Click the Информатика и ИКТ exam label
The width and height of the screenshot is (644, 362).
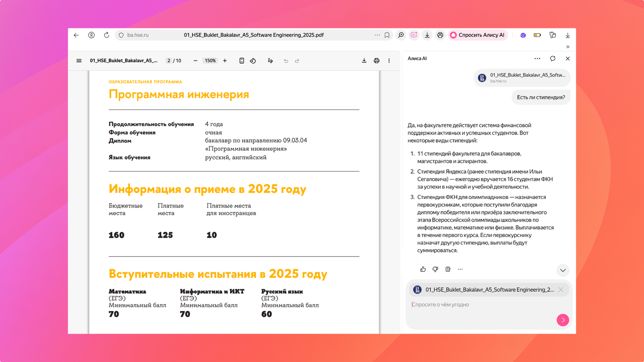click(x=212, y=292)
